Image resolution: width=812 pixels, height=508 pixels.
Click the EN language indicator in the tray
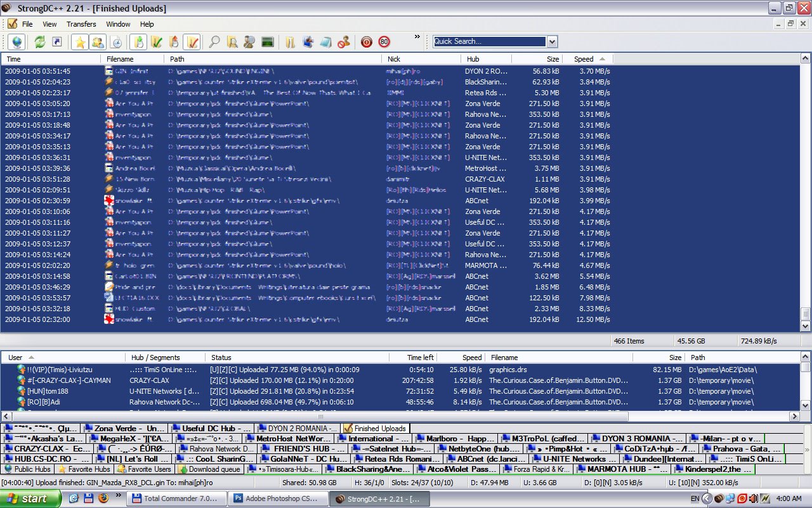pos(695,499)
